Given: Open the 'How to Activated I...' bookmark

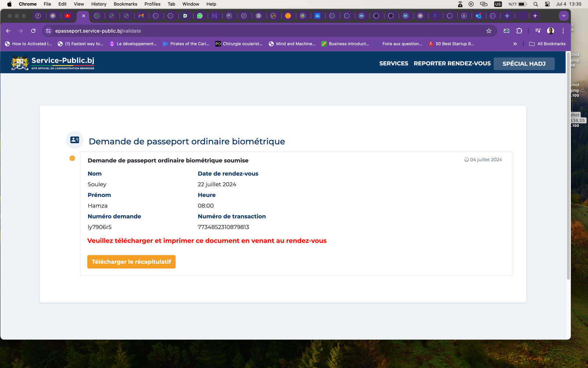Looking at the screenshot, I should [x=28, y=44].
